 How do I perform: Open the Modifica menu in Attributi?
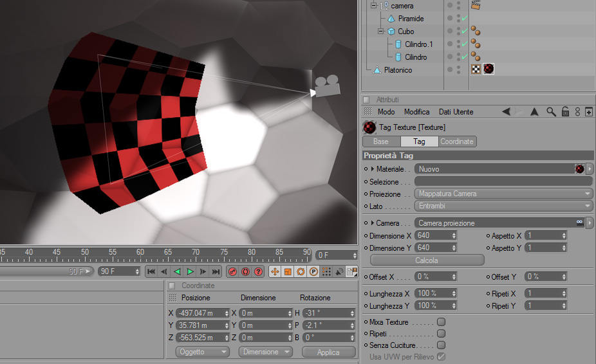(x=416, y=112)
